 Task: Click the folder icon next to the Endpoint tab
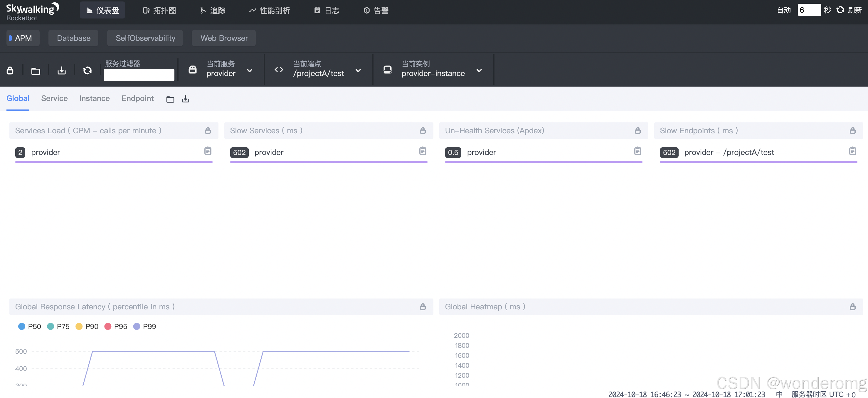coord(170,99)
